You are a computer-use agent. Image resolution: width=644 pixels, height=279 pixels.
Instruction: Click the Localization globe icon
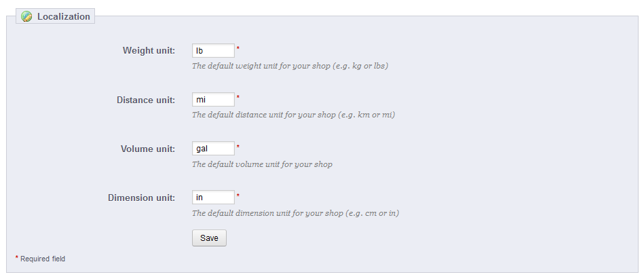point(26,17)
